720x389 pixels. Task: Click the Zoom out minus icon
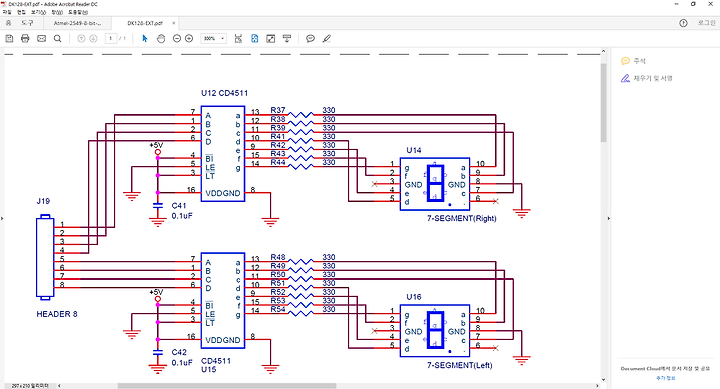click(177, 39)
